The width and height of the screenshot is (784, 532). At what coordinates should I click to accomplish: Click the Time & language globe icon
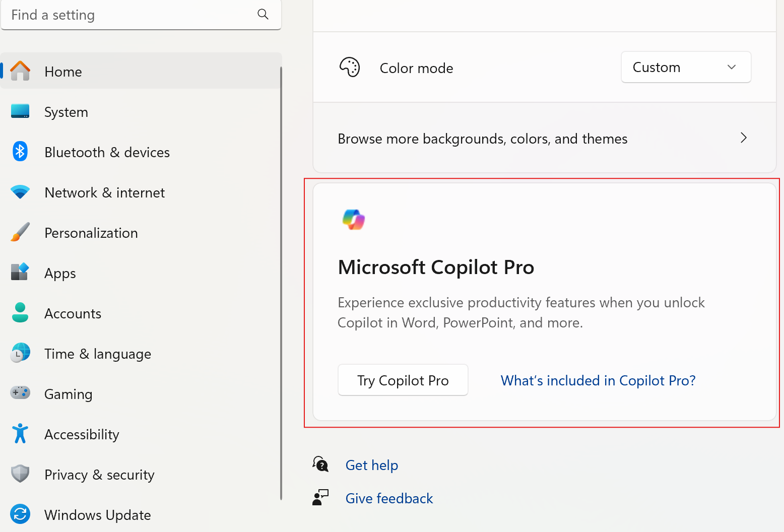coord(20,353)
